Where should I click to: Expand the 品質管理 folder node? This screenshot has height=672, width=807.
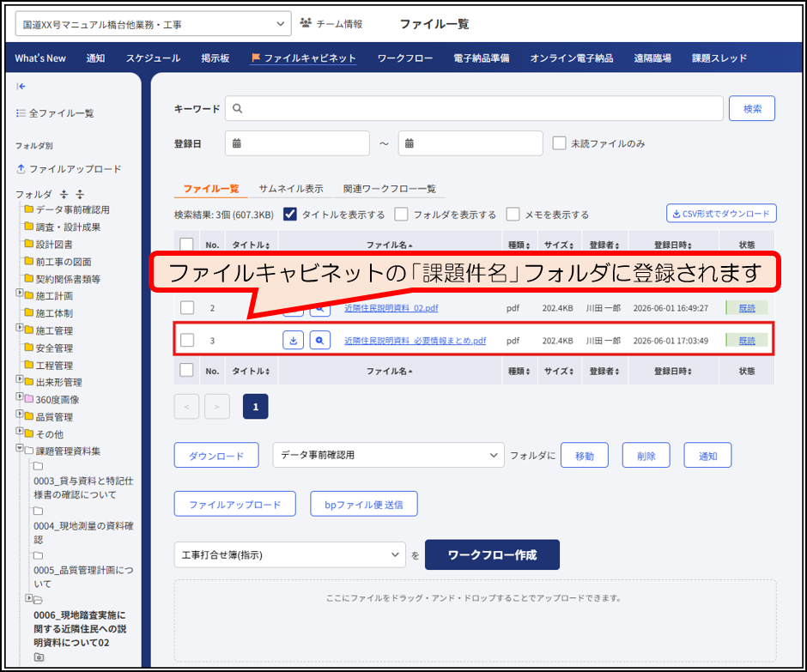point(20,414)
